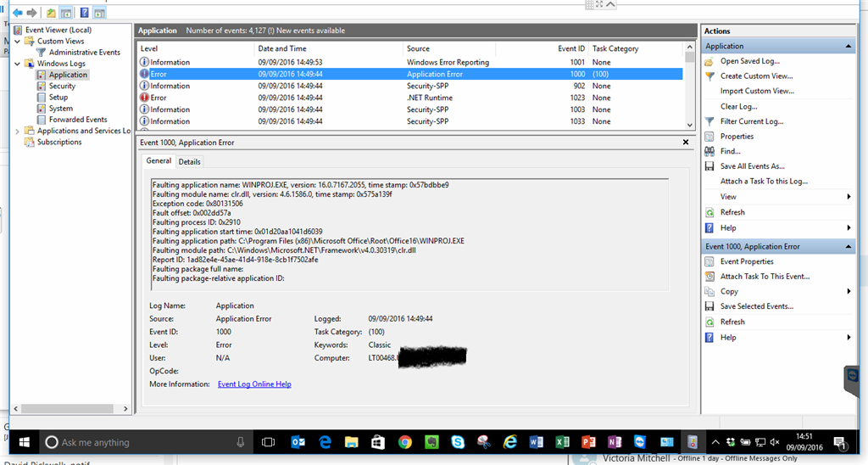Select the System log in tree
868x465 pixels.
tap(60, 109)
